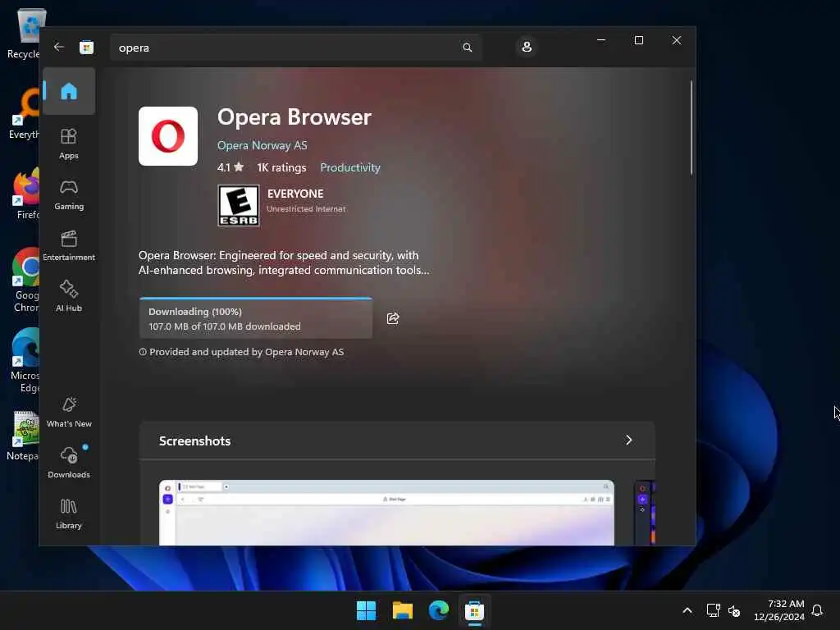Select the Microsoft Edge desktop shortcut

click(x=25, y=360)
